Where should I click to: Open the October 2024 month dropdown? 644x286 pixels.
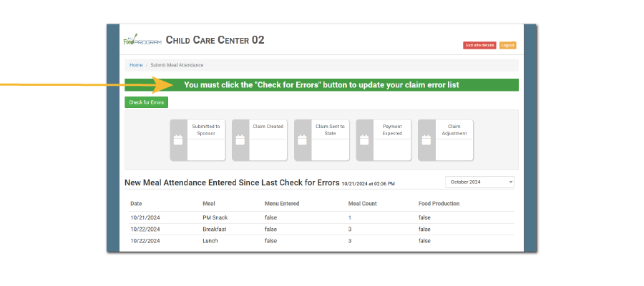click(479, 182)
